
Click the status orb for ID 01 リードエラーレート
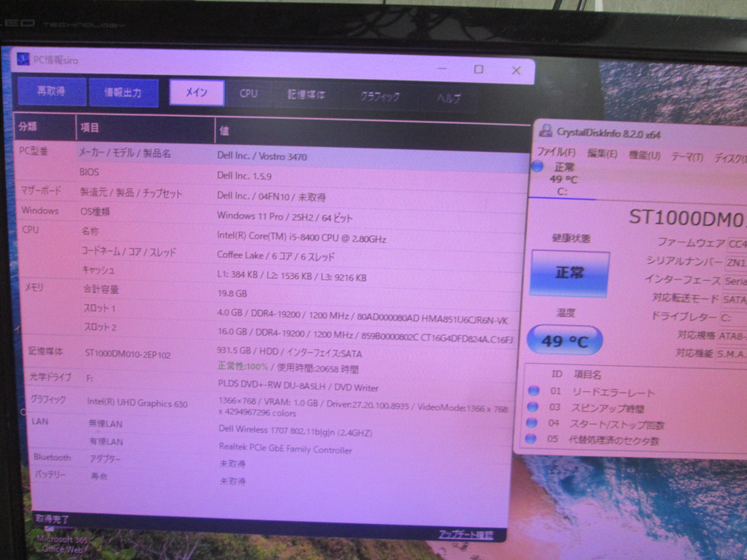pos(533,391)
